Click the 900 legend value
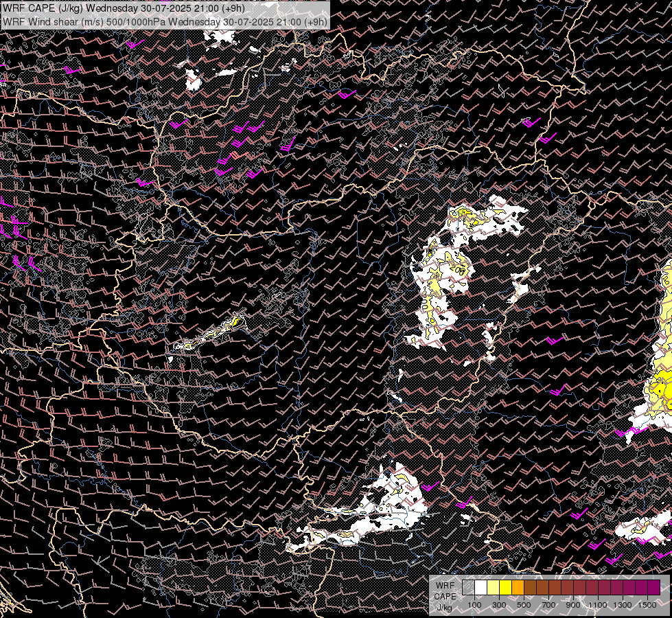Image resolution: width=672 pixels, height=618 pixels. click(573, 605)
